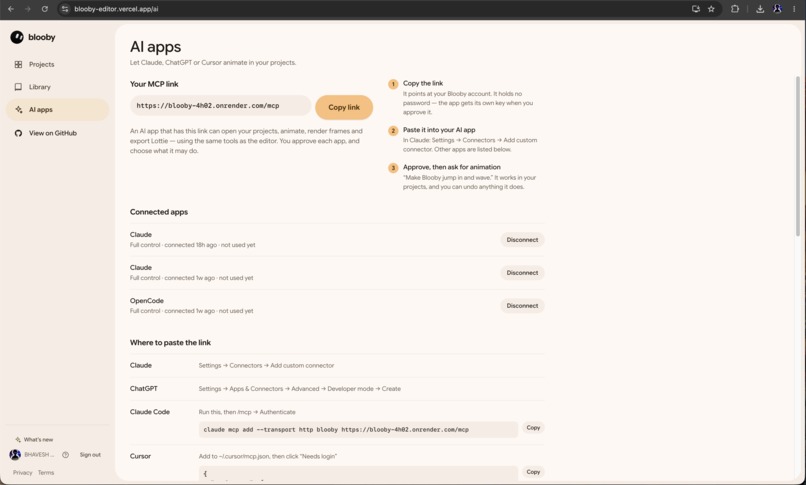Screen dimensions: 806x485
Task: Click the Cursor row label
Action: pyautogui.click(x=140, y=456)
